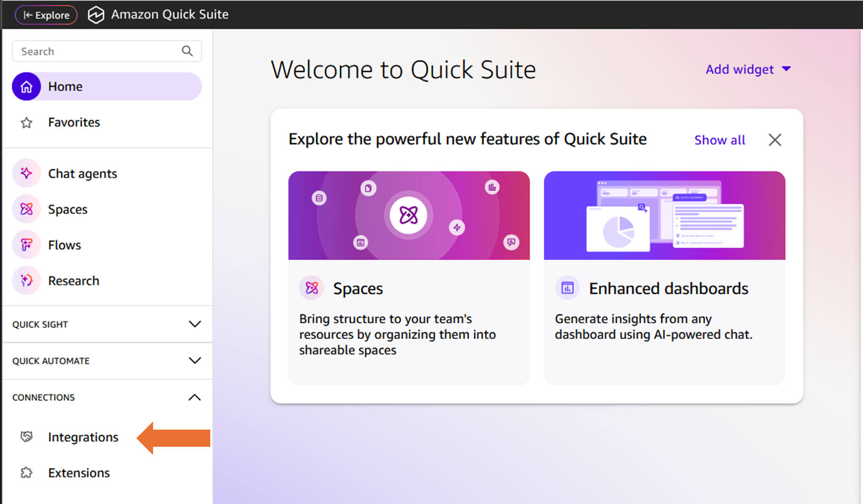Click the QUICK AUTOMATE section heading
The height and width of the screenshot is (504, 863).
51,361
